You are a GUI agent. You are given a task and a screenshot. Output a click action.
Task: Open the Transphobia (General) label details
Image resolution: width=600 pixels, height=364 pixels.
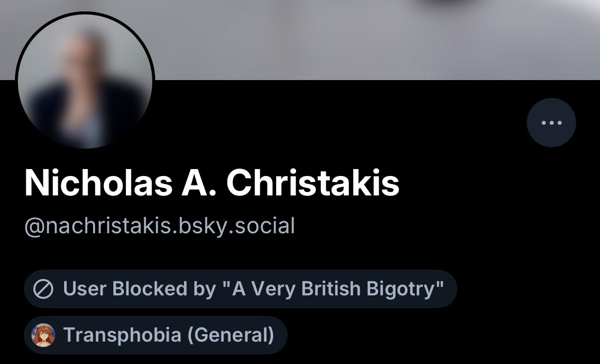[x=156, y=335]
